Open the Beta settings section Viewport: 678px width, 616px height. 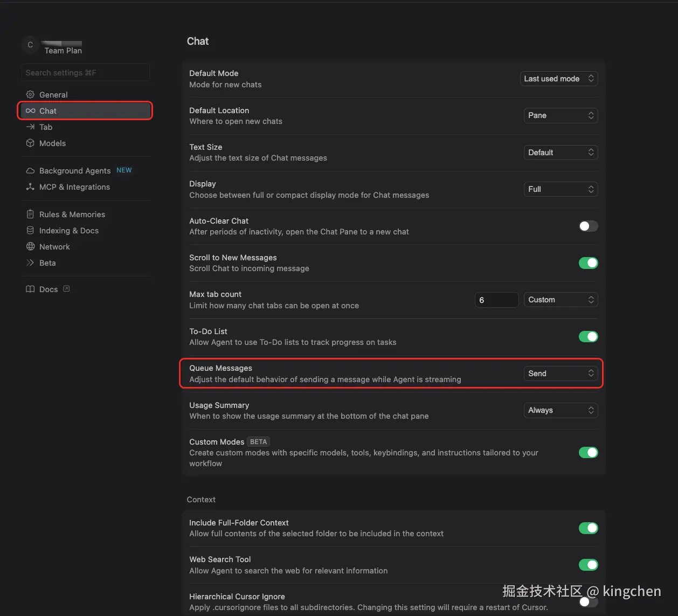pos(47,263)
